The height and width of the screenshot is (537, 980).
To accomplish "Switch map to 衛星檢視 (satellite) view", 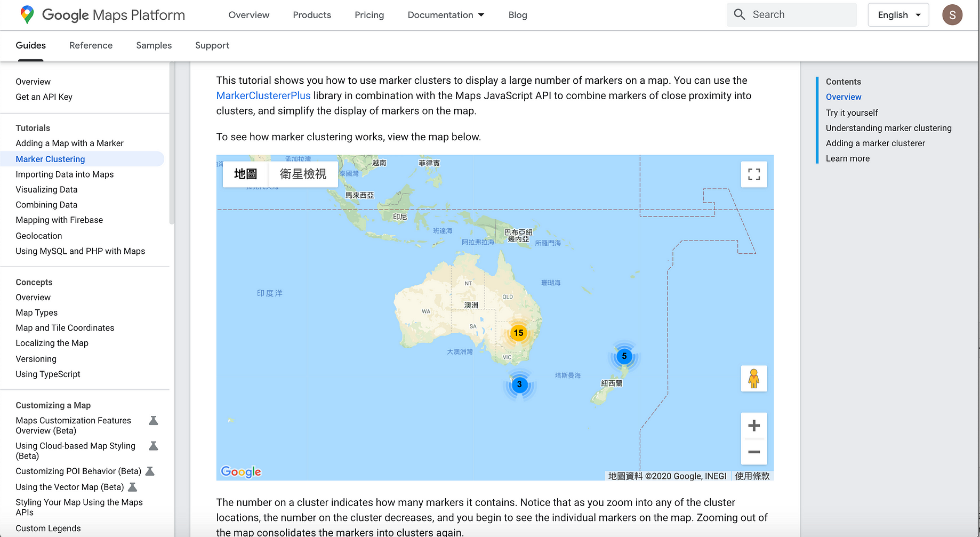I will 303,174.
